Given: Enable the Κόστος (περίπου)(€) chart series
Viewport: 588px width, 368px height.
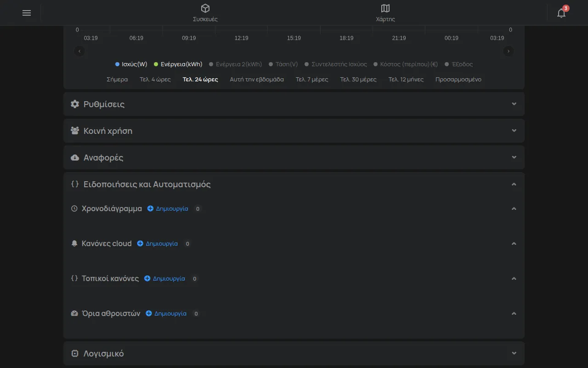Looking at the screenshot, I should click(406, 64).
